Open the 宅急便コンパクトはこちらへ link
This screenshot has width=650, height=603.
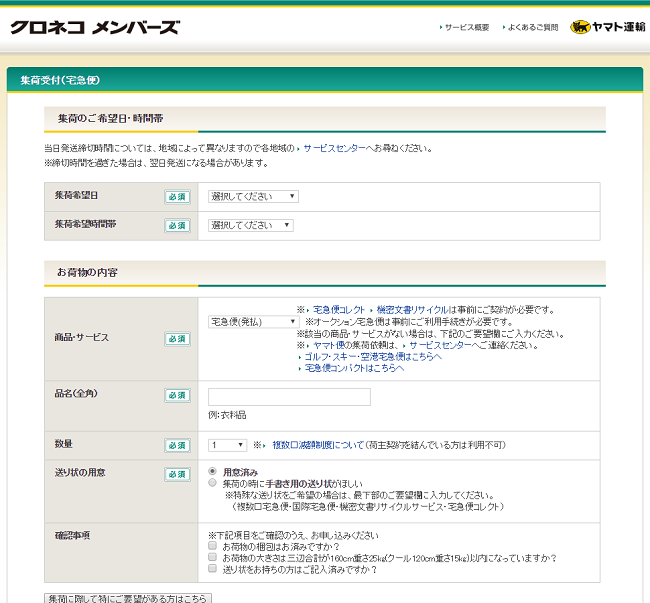tap(354, 368)
